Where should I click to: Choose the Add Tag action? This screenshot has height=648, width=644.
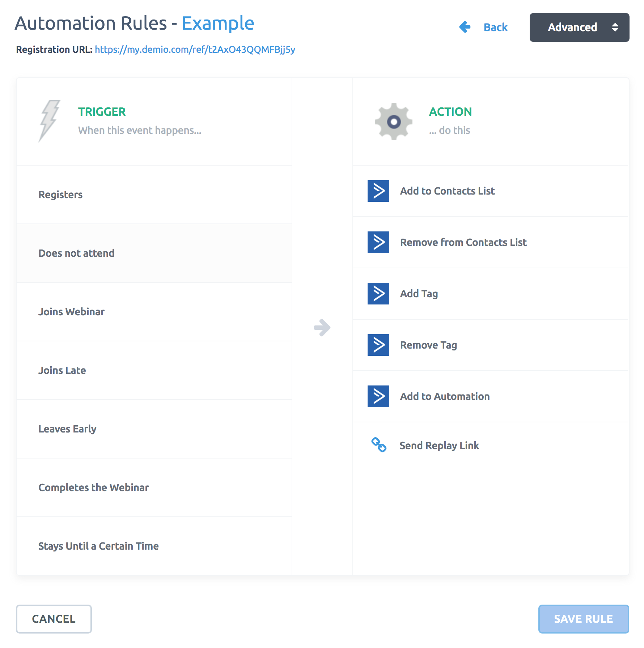coord(491,294)
